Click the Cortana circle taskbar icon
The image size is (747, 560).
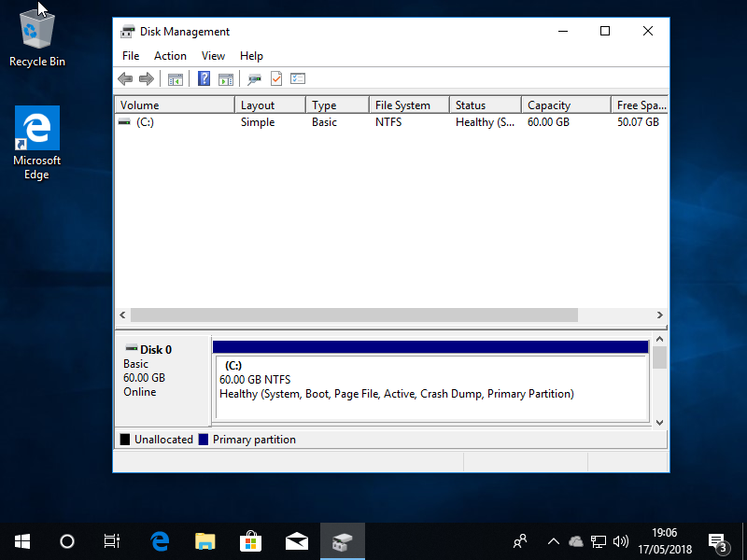click(67, 541)
